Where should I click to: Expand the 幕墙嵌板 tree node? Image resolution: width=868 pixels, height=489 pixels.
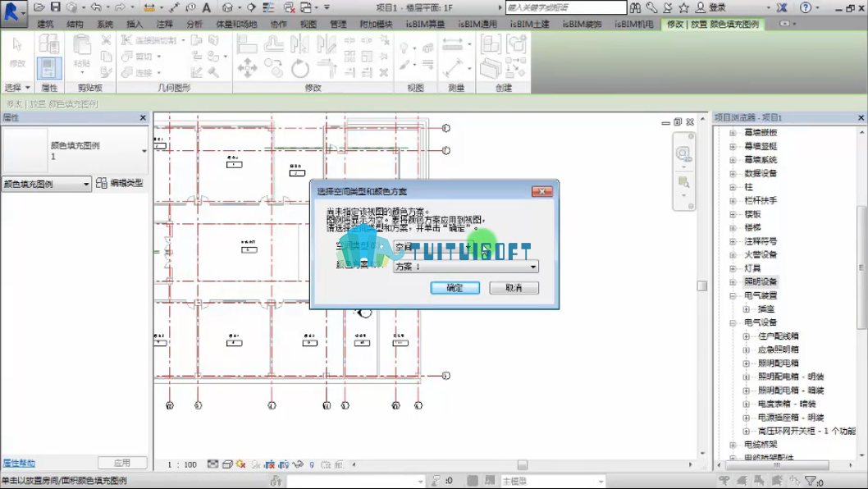733,132
